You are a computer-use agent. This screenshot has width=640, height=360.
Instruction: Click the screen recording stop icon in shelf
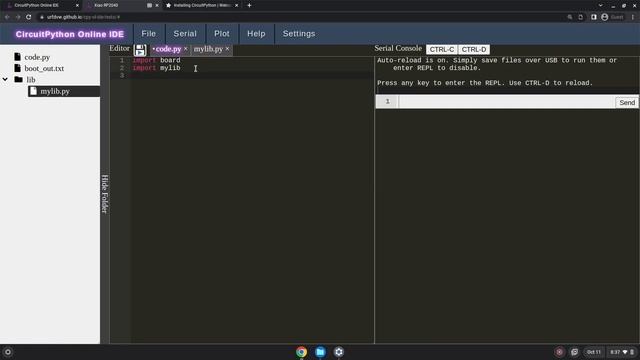[x=560, y=352]
